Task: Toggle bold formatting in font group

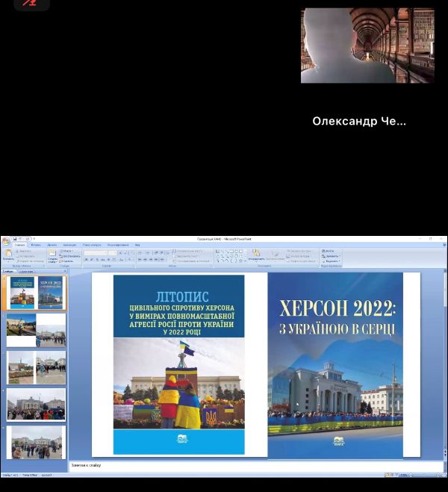Action: click(87, 260)
